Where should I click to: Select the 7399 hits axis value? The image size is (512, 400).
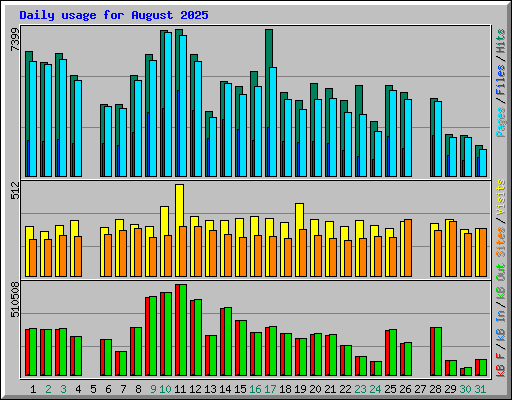point(15,39)
